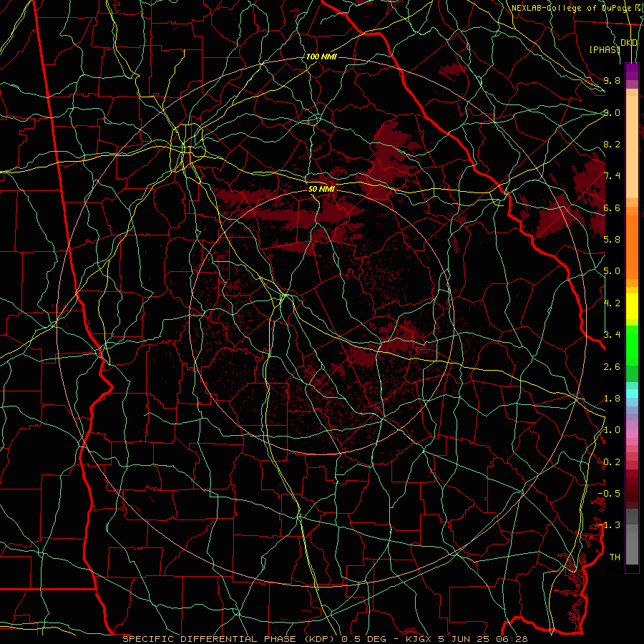The image size is (644, 644).
Task: Click the 5.8 scale value label
Action: click(612, 240)
